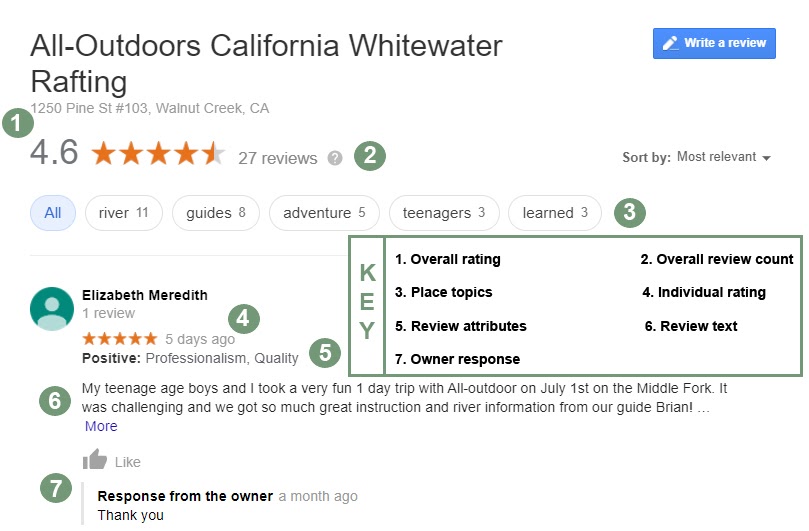809x531 pixels.
Task: Click the Write a review button
Action: click(714, 43)
